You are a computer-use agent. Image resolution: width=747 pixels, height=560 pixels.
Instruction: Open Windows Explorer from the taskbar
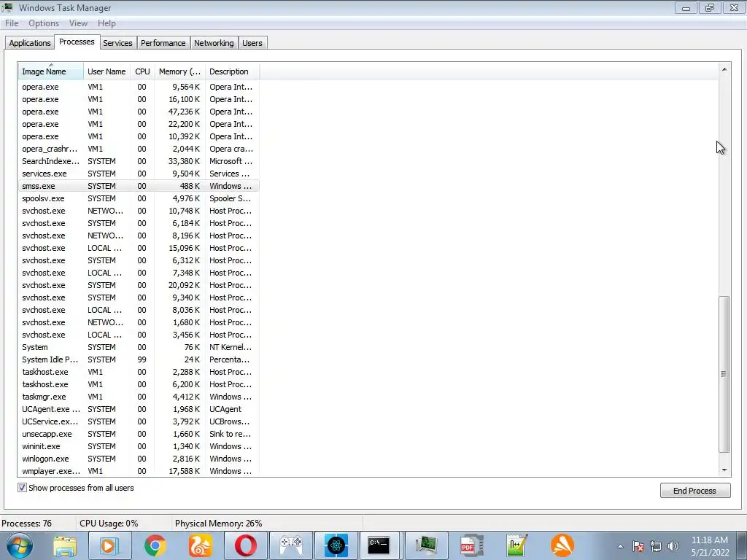65,545
